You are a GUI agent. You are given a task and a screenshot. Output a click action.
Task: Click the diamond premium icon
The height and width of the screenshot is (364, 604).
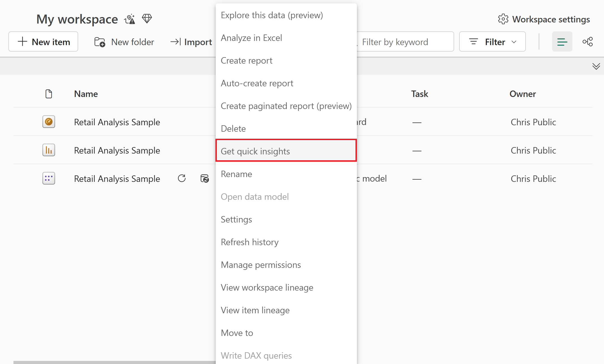point(147,19)
